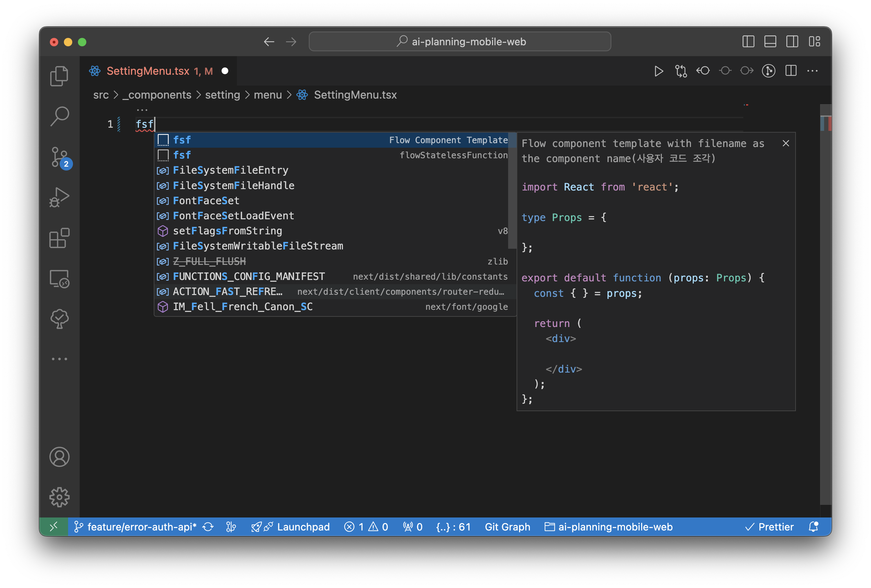
Task: Toggle the secondary side bar
Action: [x=792, y=42]
